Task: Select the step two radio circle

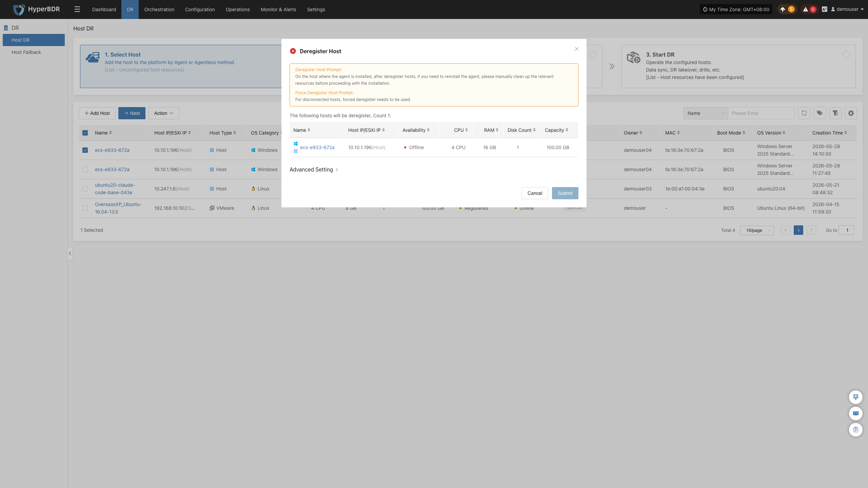Action: pos(593,55)
